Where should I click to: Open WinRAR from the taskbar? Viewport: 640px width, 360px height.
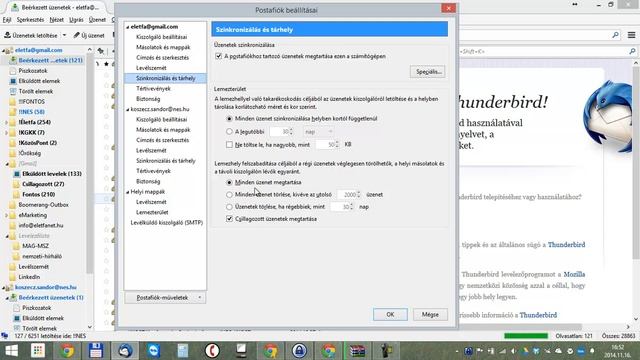tap(357, 351)
